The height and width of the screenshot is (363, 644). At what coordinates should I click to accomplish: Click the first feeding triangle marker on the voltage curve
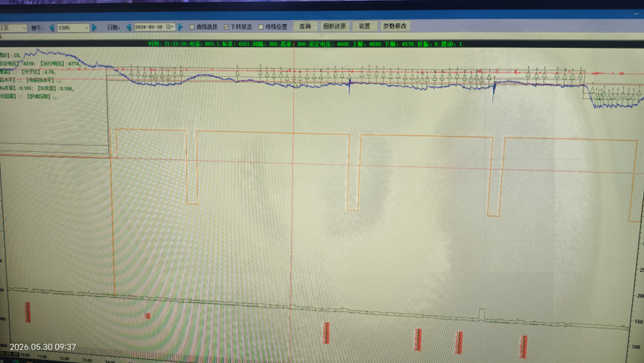pos(132,73)
